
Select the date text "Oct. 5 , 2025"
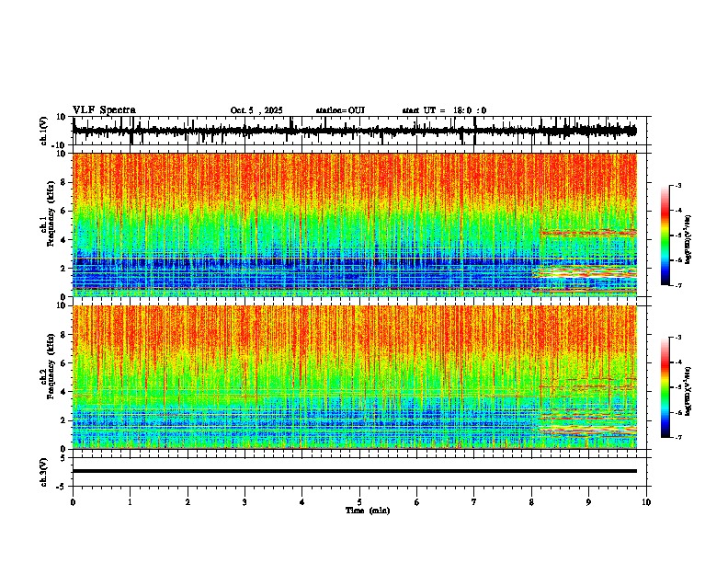[256, 110]
